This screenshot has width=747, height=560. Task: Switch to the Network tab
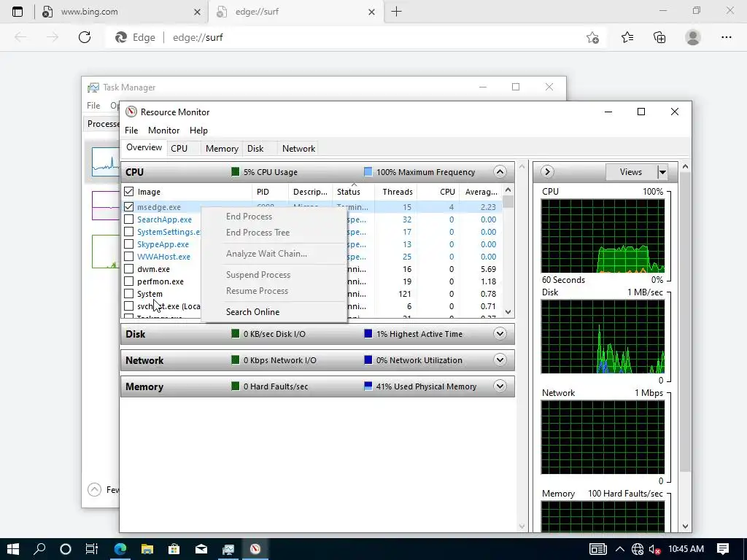[x=298, y=149]
